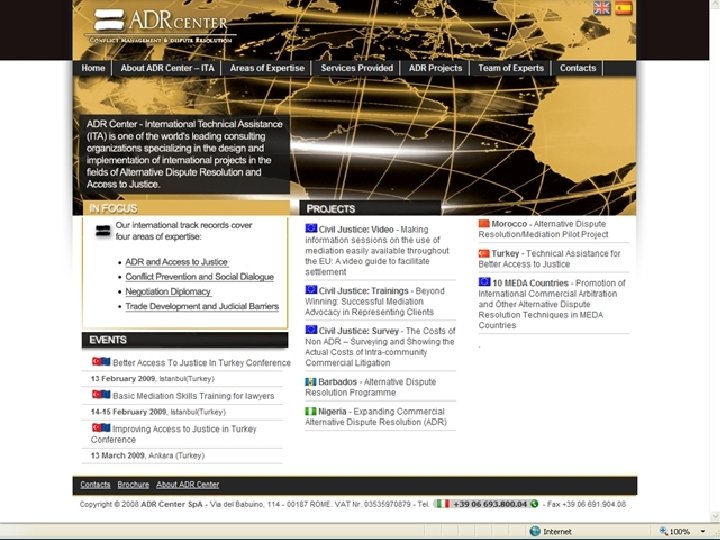Follow Negotiation Diplomacy link

coord(168,292)
